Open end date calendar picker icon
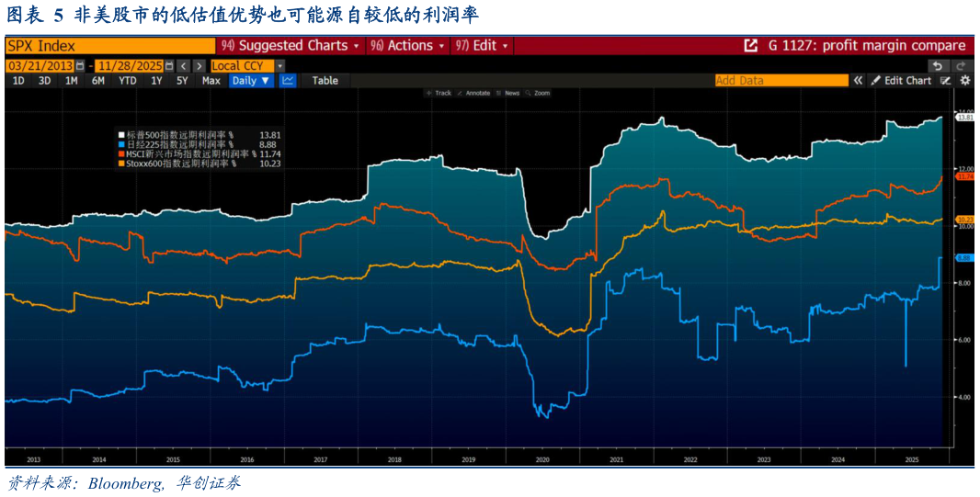Screen dimensions: 980x497 tap(167, 66)
